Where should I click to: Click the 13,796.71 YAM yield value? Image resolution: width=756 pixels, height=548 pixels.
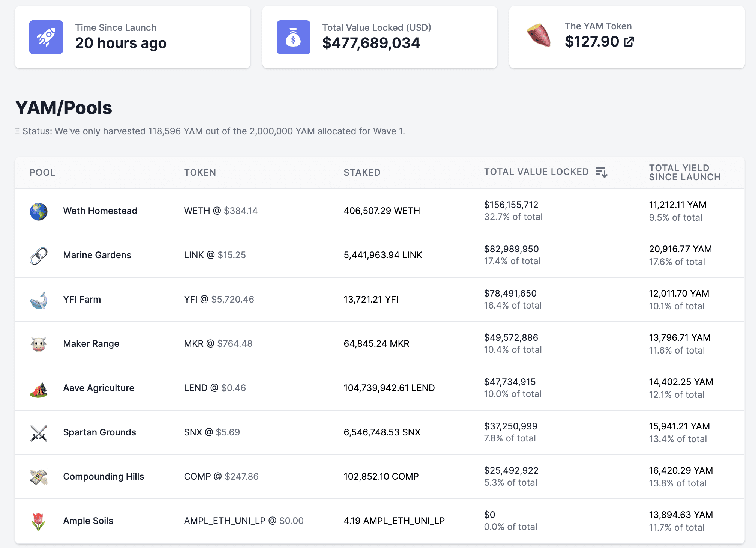[680, 338]
